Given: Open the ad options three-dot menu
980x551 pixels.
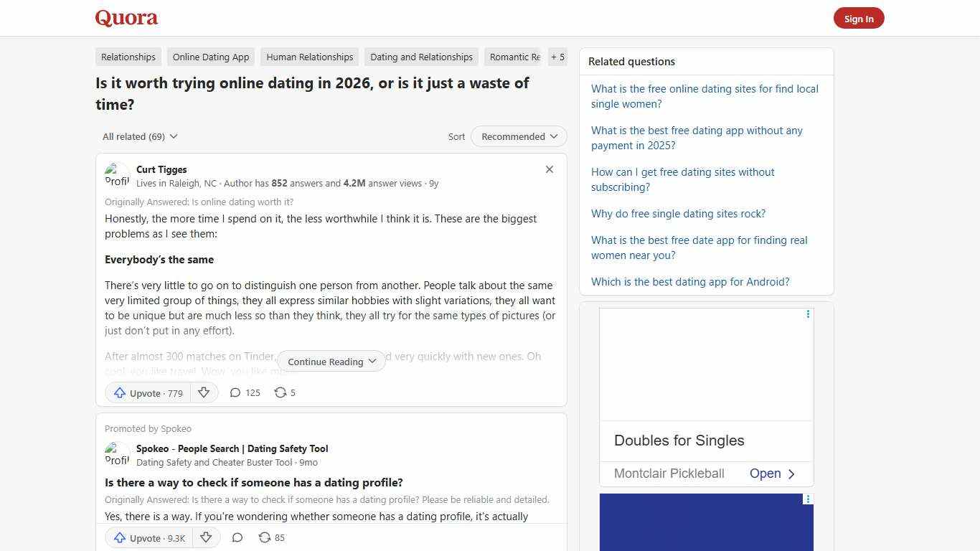Looking at the screenshot, I should click(x=808, y=314).
